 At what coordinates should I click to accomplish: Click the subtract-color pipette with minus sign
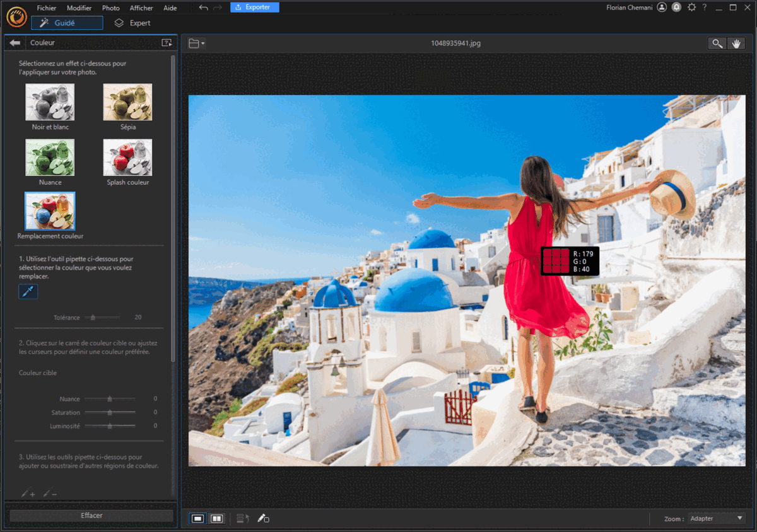click(50, 494)
